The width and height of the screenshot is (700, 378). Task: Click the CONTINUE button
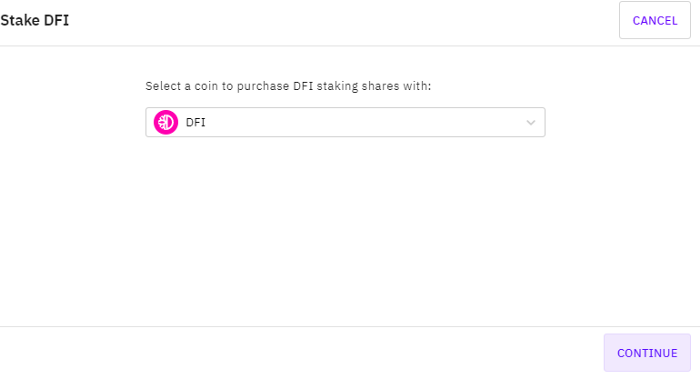647,353
